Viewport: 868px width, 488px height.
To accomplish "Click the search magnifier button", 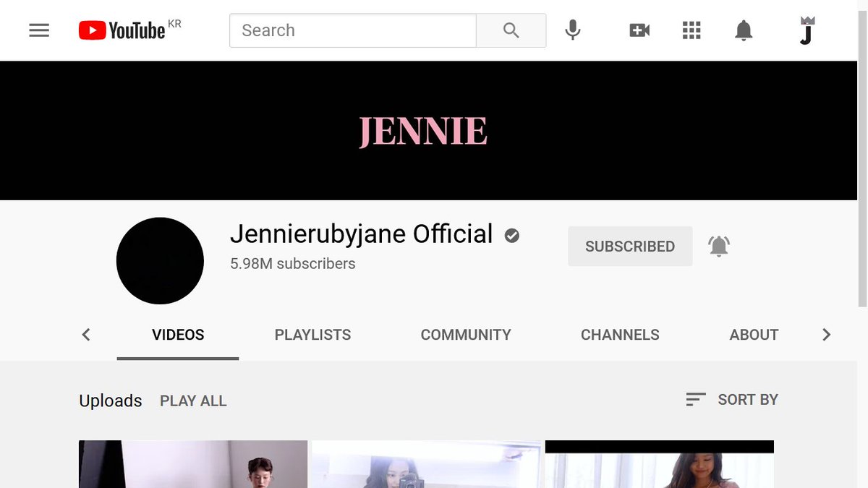I will click(511, 30).
